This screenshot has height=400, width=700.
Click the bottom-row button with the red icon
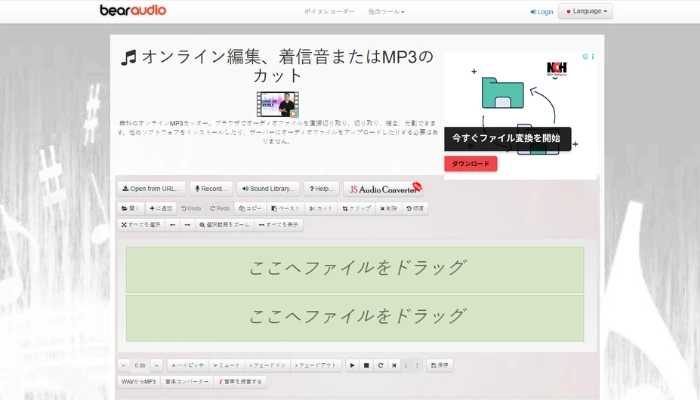(x=240, y=382)
